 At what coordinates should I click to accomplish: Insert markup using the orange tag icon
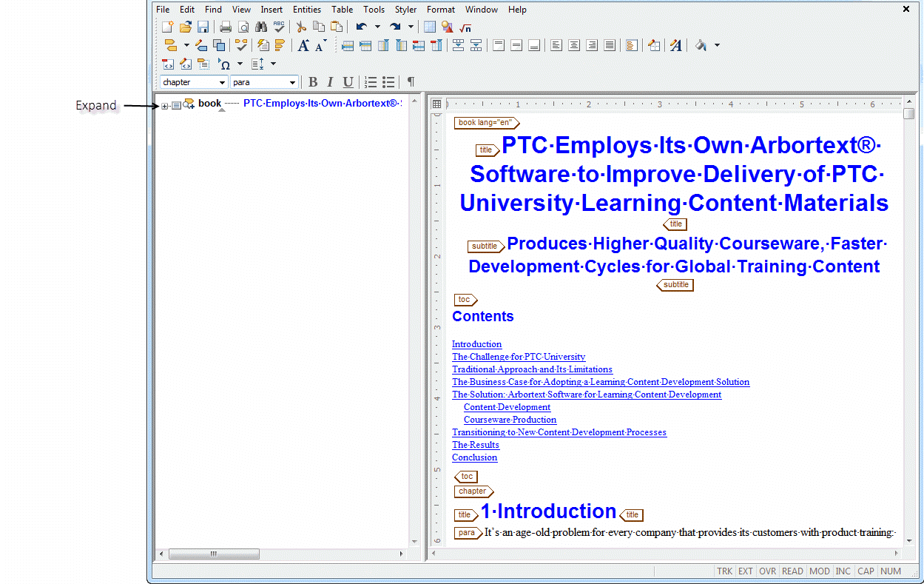coord(169,45)
